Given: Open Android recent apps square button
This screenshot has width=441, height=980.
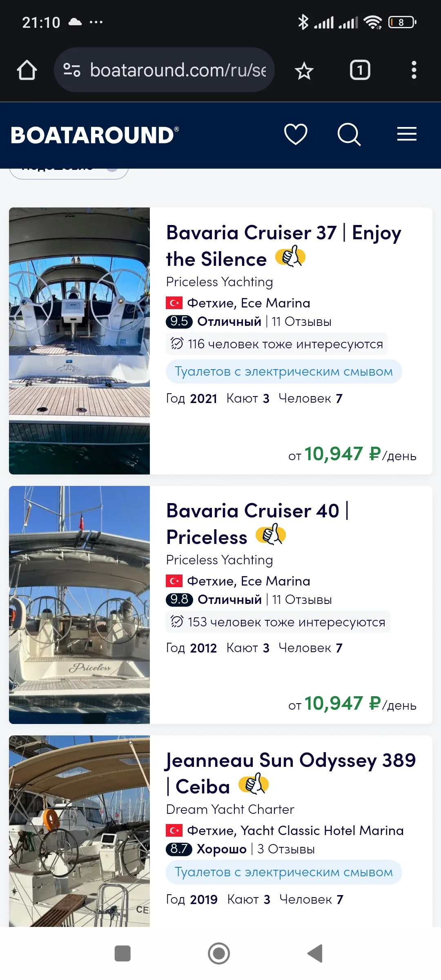Looking at the screenshot, I should click(x=122, y=953).
